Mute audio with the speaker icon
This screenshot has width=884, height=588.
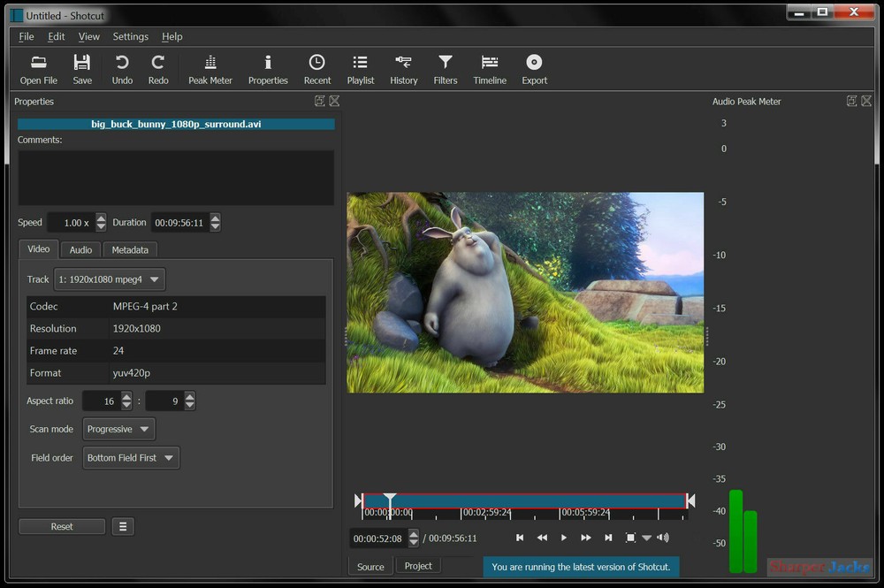(x=663, y=537)
